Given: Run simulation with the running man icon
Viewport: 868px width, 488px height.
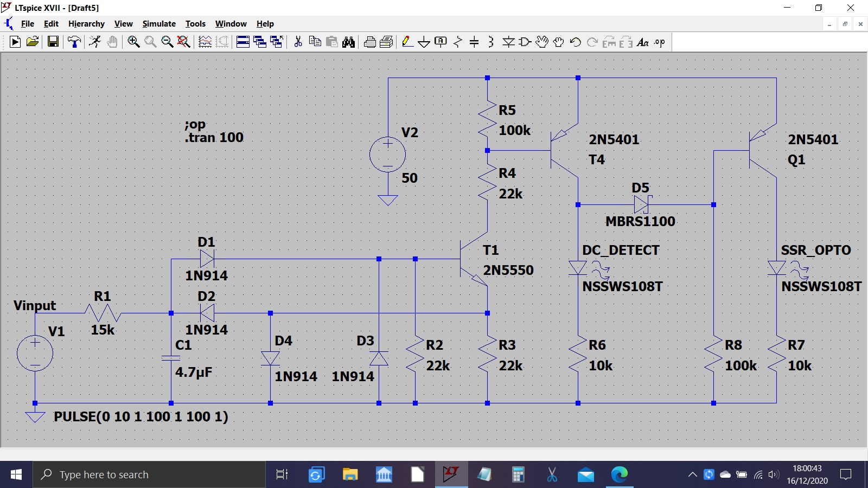Looking at the screenshot, I should (95, 42).
